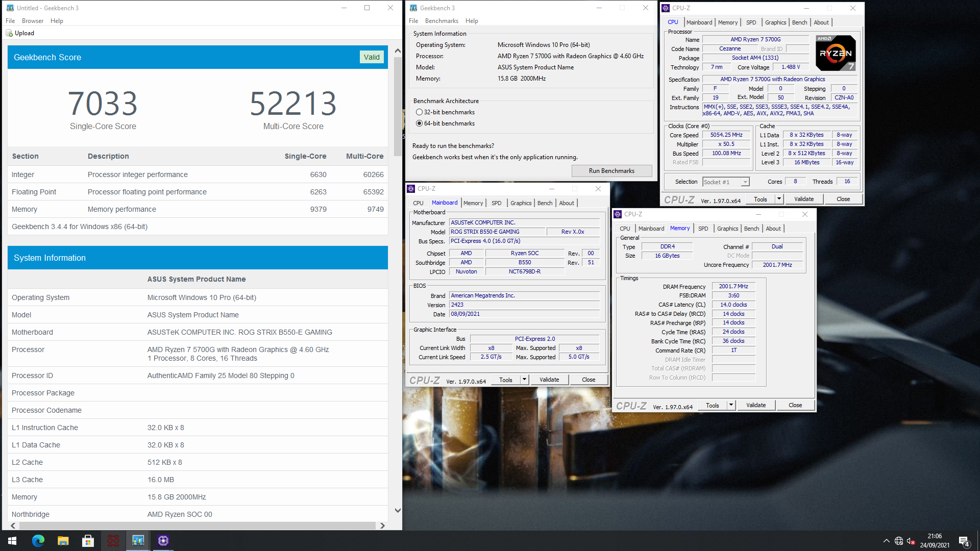Click Close button in CPU window
Screen dimensions: 980x551
coord(843,199)
